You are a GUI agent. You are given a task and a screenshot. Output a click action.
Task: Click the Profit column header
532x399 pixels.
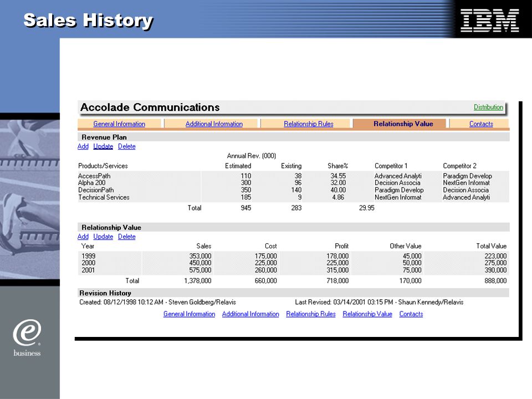(x=341, y=246)
